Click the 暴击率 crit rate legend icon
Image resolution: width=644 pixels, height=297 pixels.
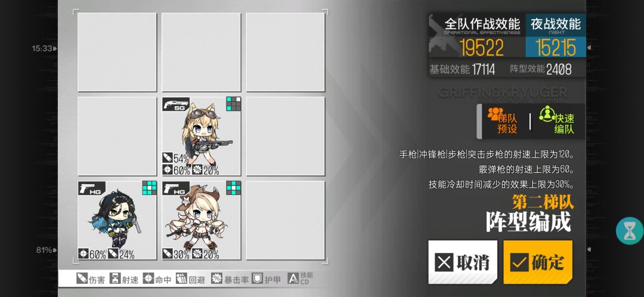(x=216, y=279)
